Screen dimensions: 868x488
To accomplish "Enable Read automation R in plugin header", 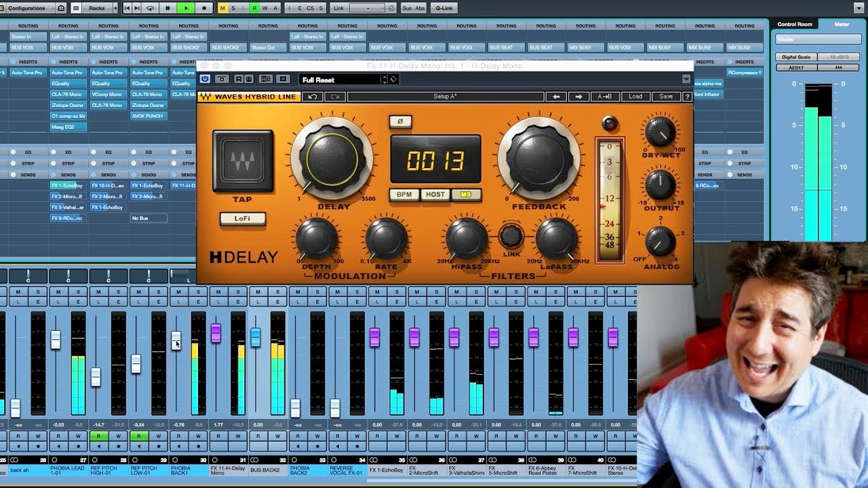I will (239, 79).
